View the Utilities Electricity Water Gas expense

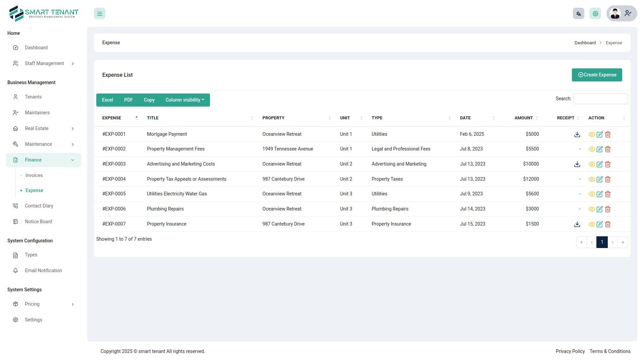coord(592,194)
